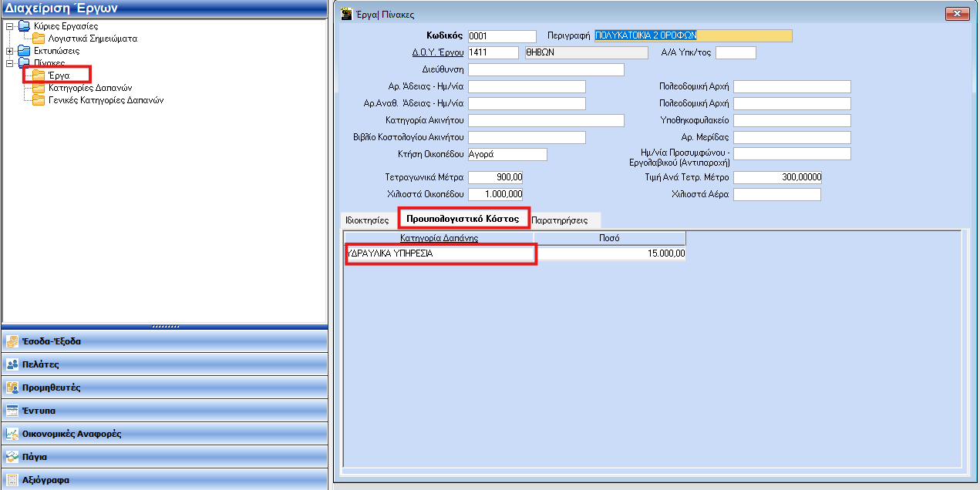Screen dimensions: 980x490
Task: Collapse the Κύριες Εργασίες tree node
Action: [x=10, y=26]
